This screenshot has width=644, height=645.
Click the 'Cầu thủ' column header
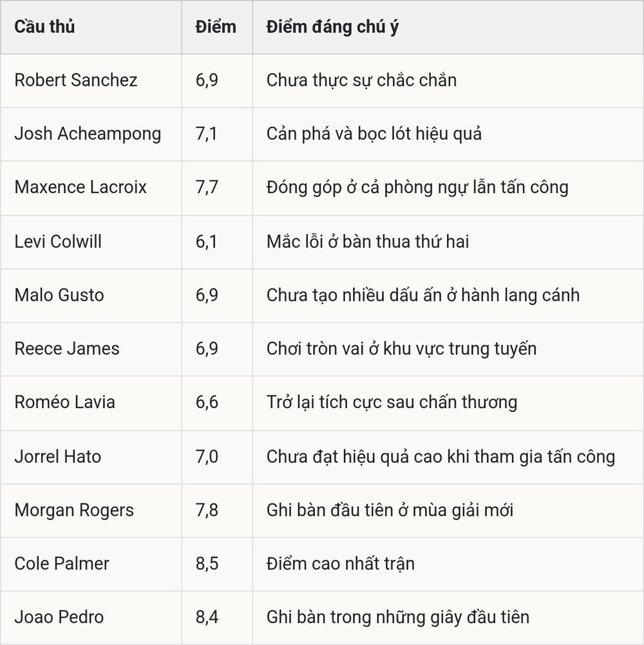coord(44,27)
